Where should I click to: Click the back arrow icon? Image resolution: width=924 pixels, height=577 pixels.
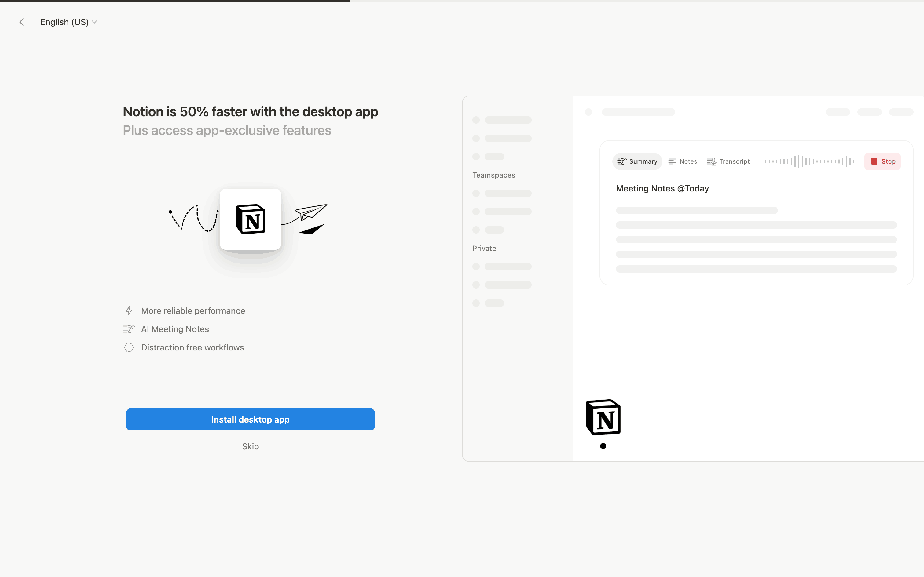click(x=21, y=22)
